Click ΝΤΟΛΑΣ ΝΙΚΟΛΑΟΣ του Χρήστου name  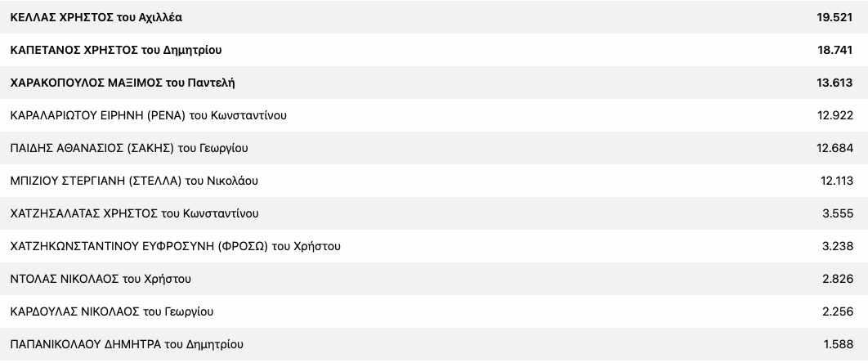click(101, 279)
